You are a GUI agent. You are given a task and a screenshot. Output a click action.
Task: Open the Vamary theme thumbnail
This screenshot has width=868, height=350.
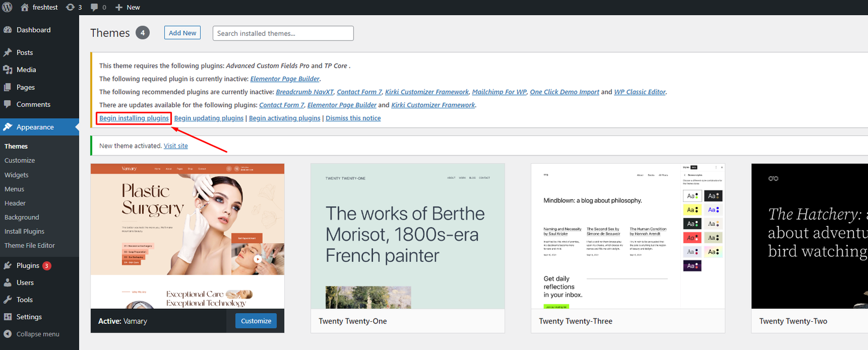[x=187, y=236]
